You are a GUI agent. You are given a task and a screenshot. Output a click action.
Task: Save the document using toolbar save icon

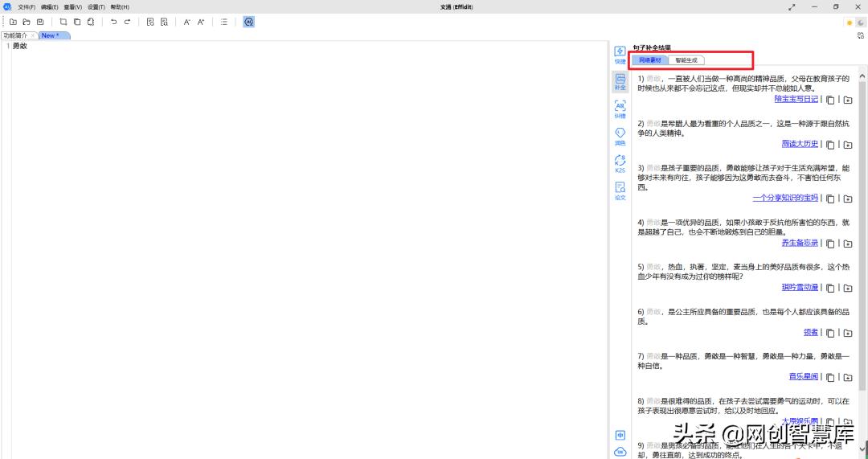coord(40,23)
